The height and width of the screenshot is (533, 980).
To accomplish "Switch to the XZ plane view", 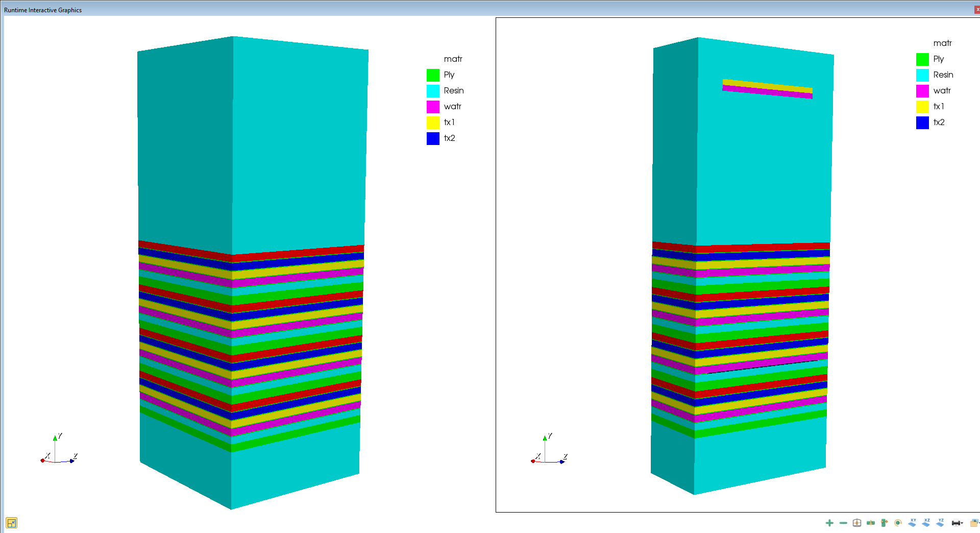I will point(926,522).
